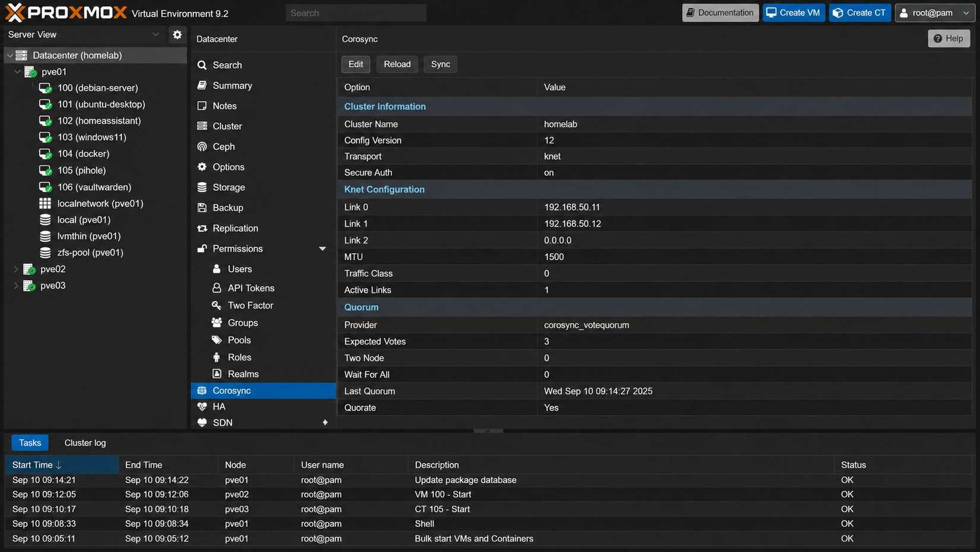Click the Proxmox logo

point(66,12)
